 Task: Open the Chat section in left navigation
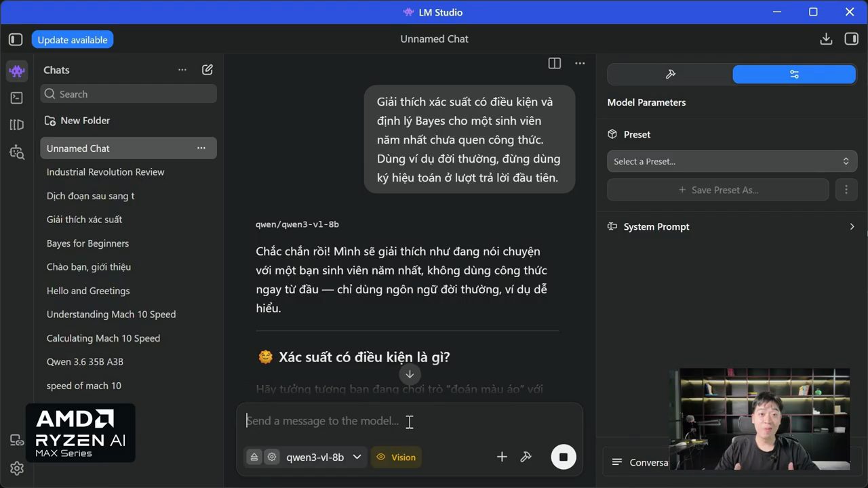click(17, 70)
